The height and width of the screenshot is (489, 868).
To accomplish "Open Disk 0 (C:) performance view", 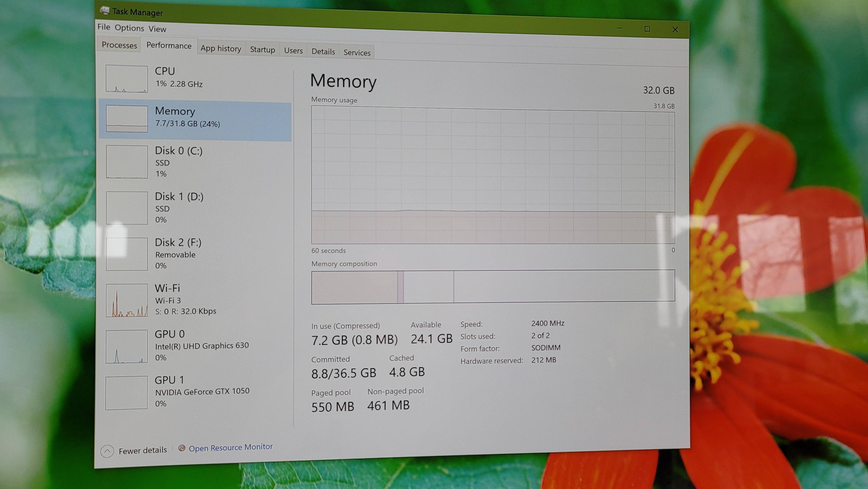I will [x=179, y=161].
